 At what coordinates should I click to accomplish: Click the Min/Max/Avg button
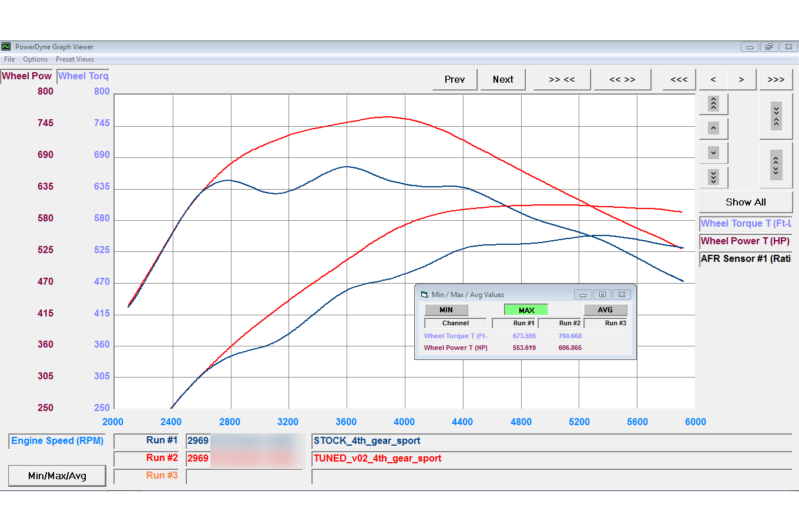pyautogui.click(x=57, y=476)
